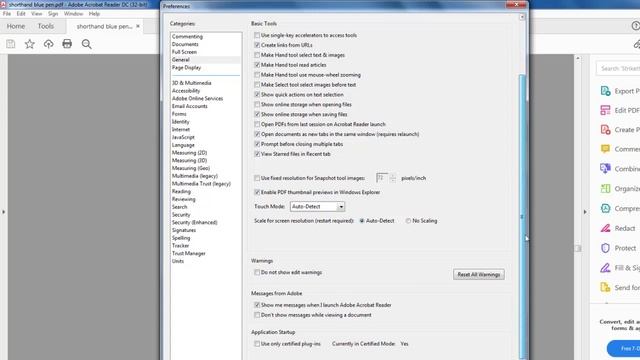Viewport: 640px width, 360px height.
Task: Check Don't show messages while viewing document
Action: 257,315
